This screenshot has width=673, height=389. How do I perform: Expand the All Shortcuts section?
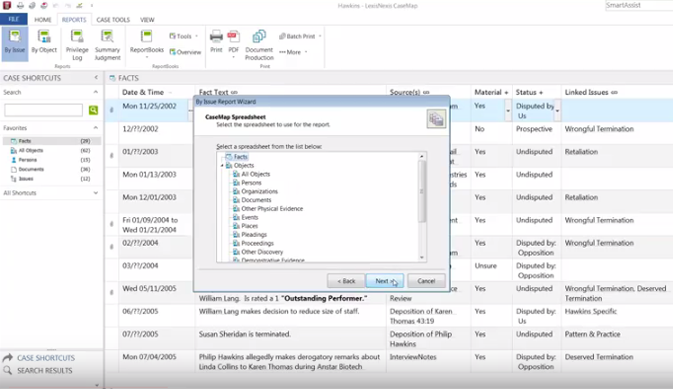point(96,193)
